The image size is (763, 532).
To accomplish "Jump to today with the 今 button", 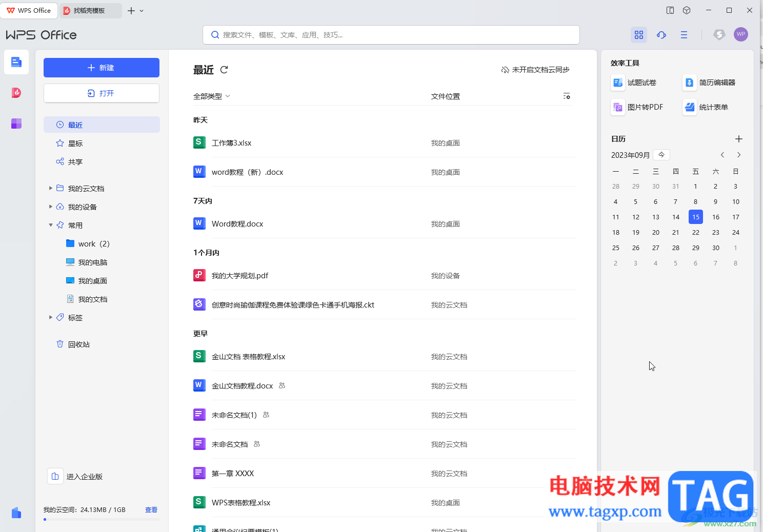I will (x=661, y=155).
